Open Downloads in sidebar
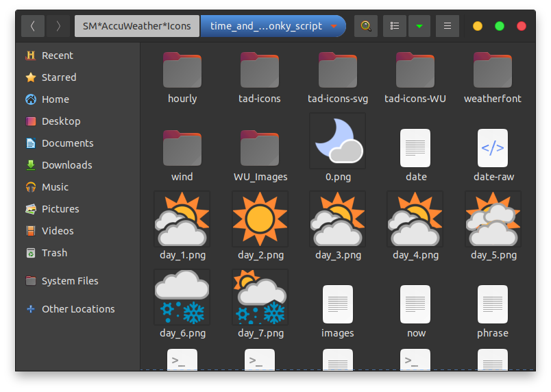 (77, 165)
